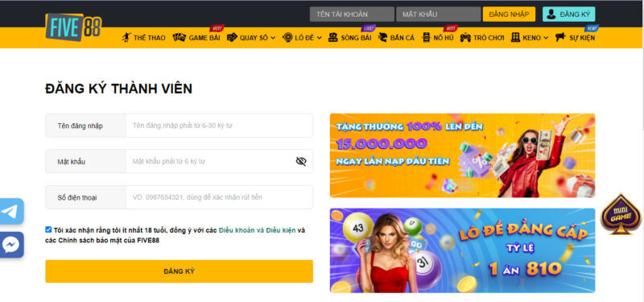Click the user icon in Đăng Ký button
Image resolution: width=644 pixels, height=302 pixels.
click(x=551, y=14)
